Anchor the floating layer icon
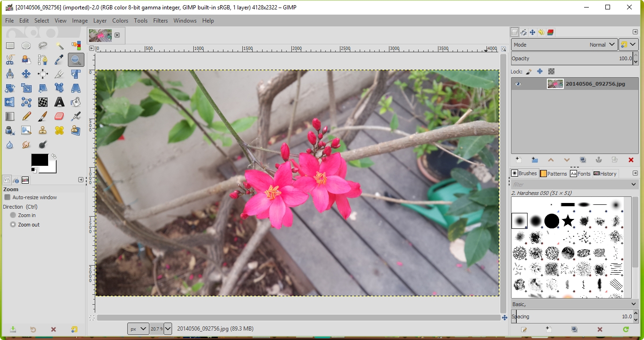The image size is (644, 340). [x=599, y=160]
